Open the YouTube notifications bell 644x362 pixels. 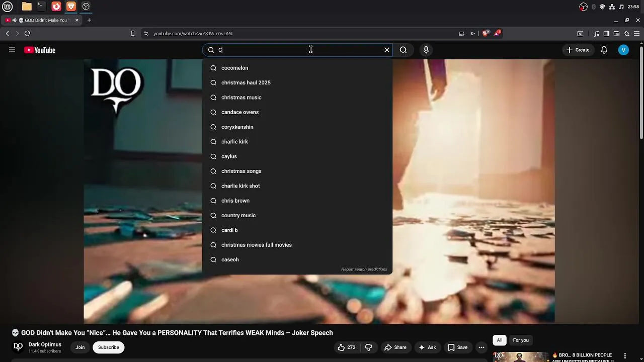(x=604, y=50)
